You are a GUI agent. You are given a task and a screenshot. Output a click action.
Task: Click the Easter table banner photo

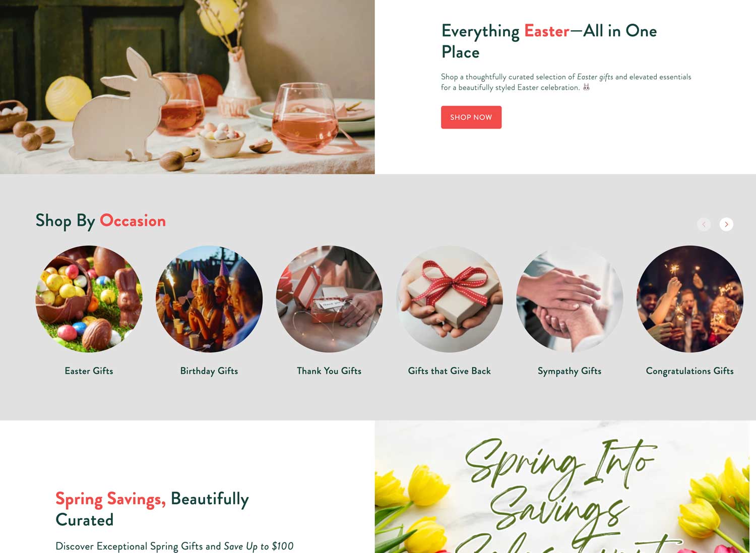(x=187, y=87)
